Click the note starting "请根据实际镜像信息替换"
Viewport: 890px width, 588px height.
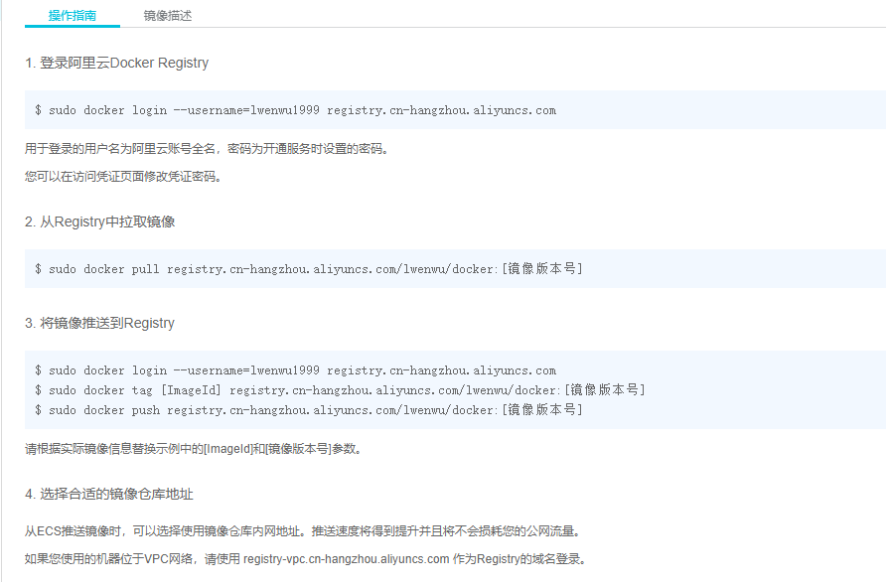click(194, 449)
